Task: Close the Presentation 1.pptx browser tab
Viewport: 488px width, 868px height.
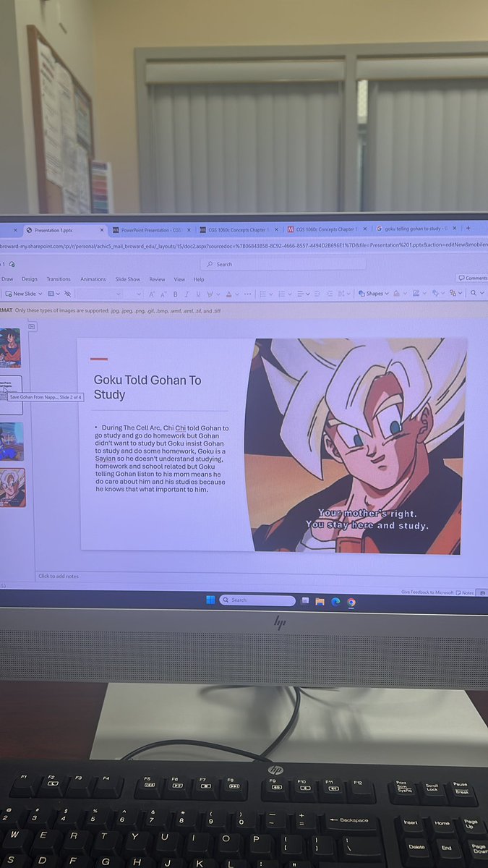Action: click(x=100, y=230)
